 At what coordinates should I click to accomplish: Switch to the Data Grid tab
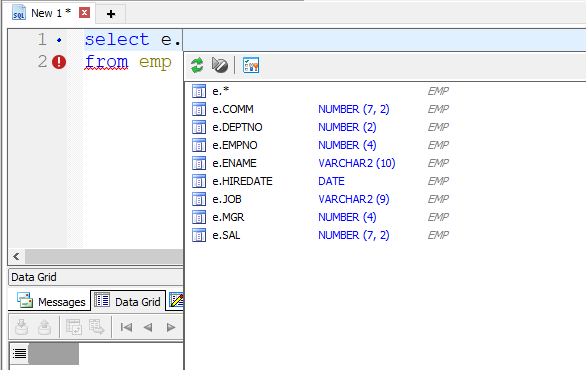tap(128, 301)
